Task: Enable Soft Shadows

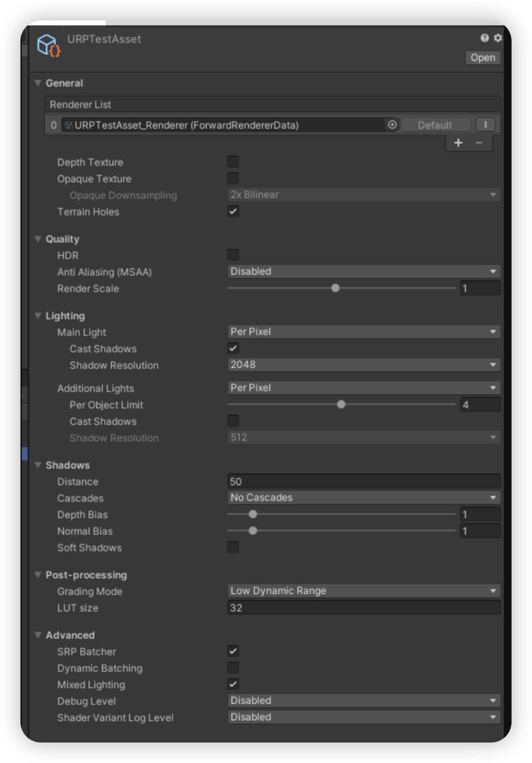Action: tap(233, 547)
